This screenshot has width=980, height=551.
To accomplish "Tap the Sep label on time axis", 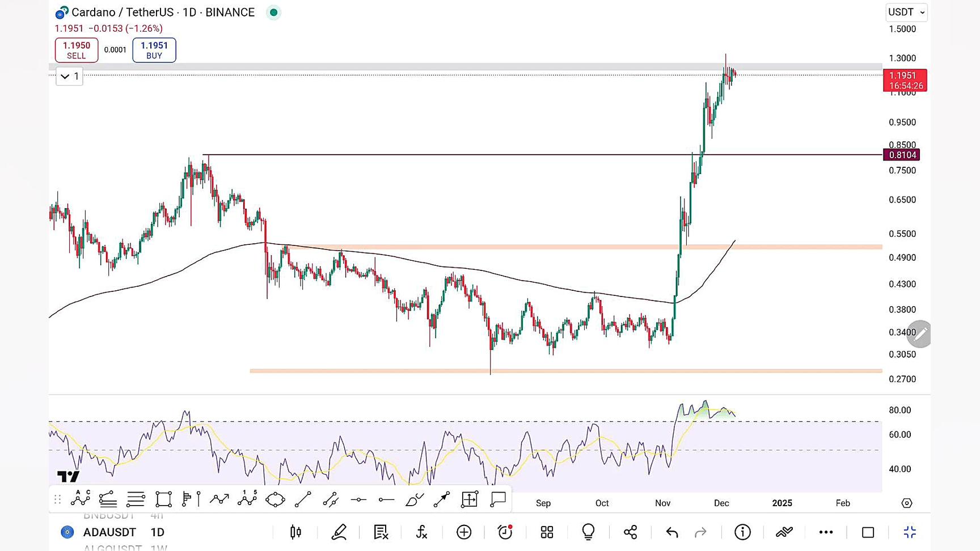I will 543,503.
